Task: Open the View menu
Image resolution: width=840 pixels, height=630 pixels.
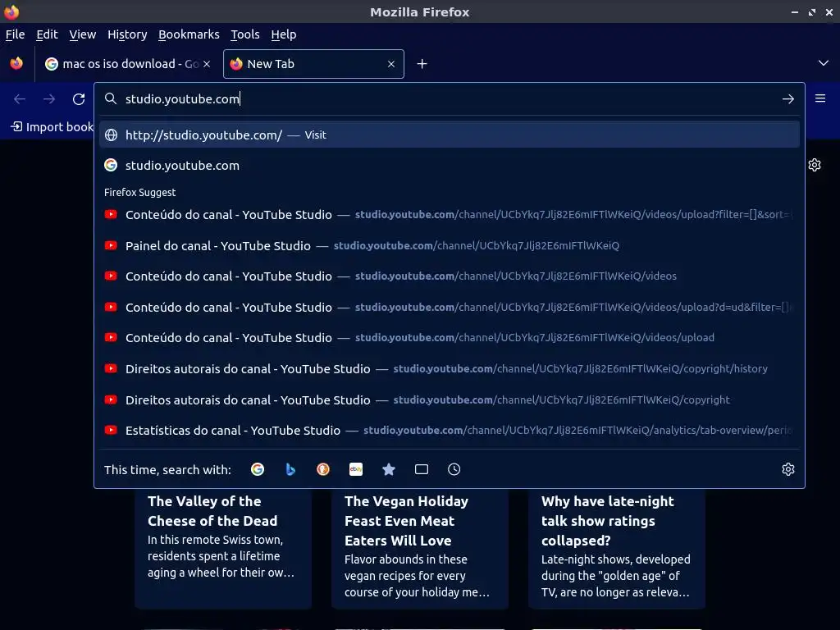Action: [83, 34]
